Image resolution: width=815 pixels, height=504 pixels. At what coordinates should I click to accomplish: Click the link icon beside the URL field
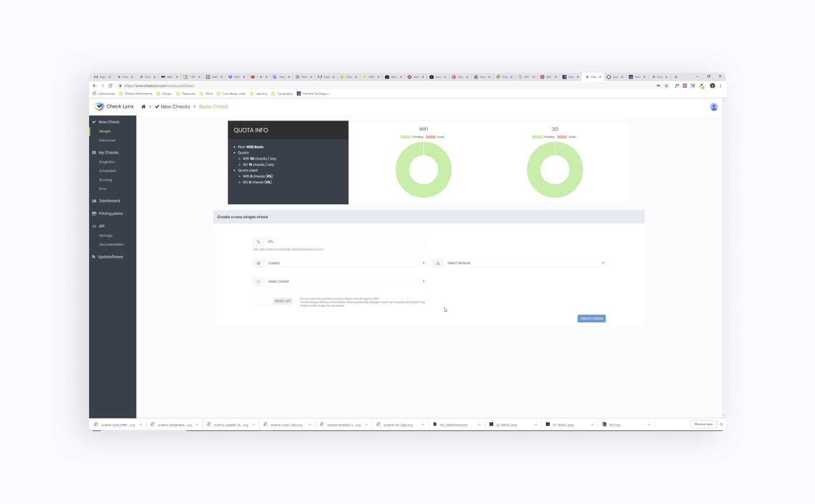click(258, 242)
